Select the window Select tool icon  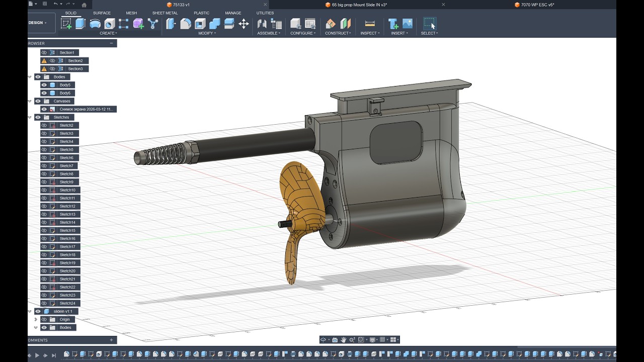coord(429,24)
